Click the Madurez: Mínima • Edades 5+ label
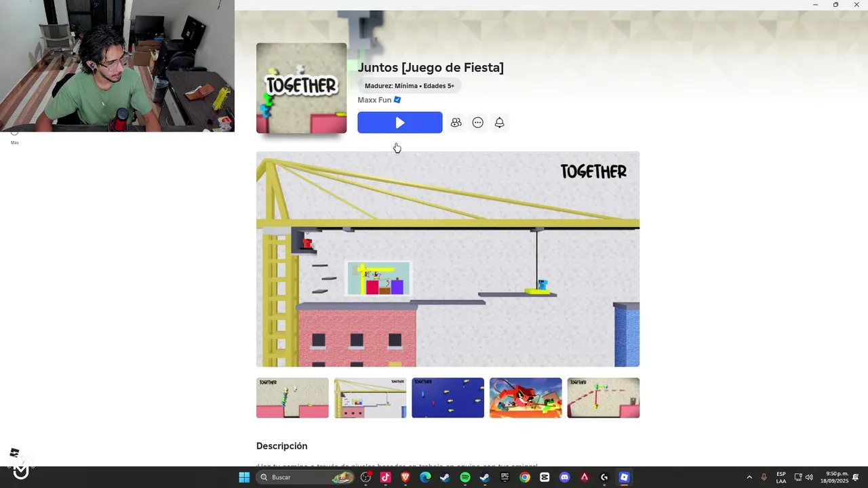Viewport: 868px width, 488px height. [x=410, y=85]
